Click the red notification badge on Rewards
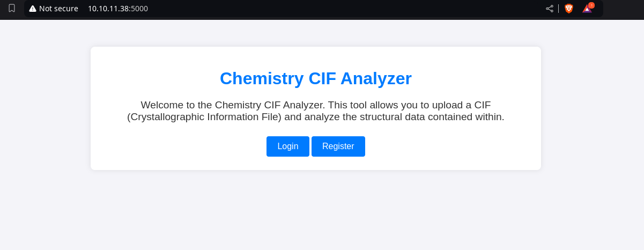644x250 pixels. click(591, 5)
